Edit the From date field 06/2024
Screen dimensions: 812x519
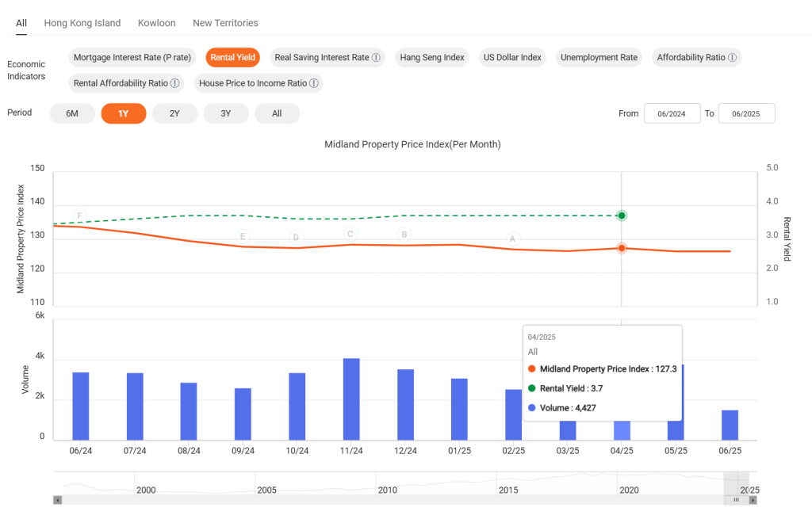coord(672,113)
